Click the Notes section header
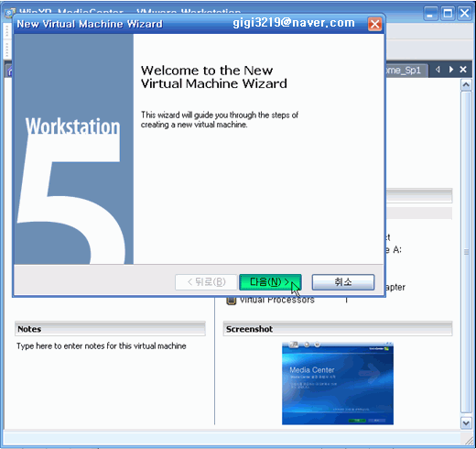 [110, 329]
